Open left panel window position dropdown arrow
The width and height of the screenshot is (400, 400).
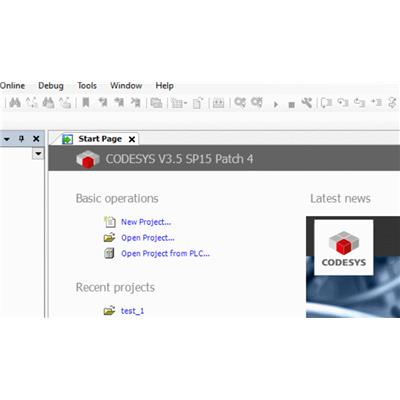tap(7, 139)
